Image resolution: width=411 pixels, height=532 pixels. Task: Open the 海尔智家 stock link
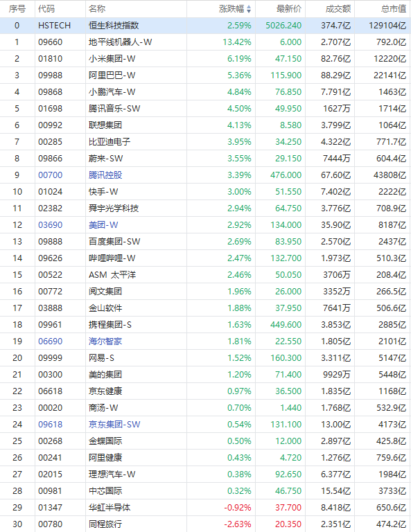(x=105, y=342)
